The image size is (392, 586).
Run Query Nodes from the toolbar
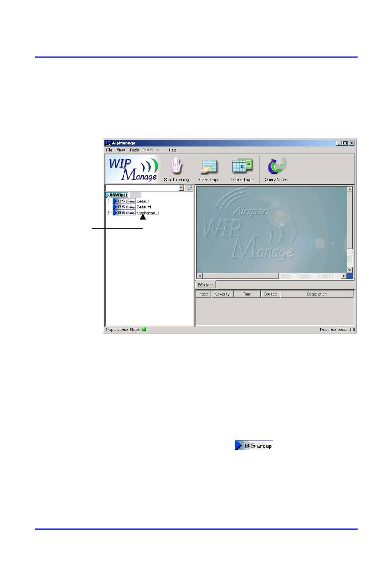tap(276, 166)
